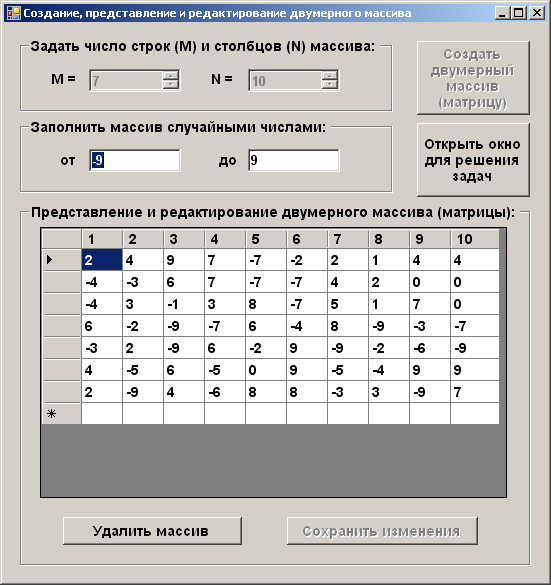Click the application icon in the title bar
The image size is (551, 585).
(x=13, y=13)
